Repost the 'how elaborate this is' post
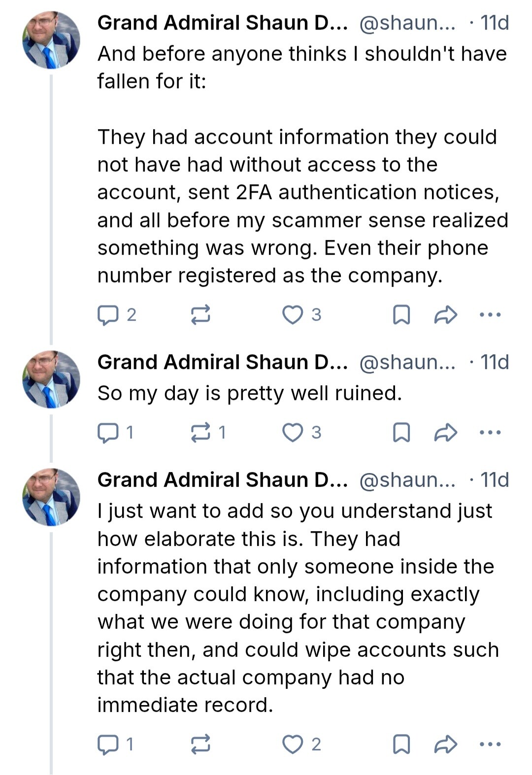The width and height of the screenshot is (532, 775). [200, 744]
